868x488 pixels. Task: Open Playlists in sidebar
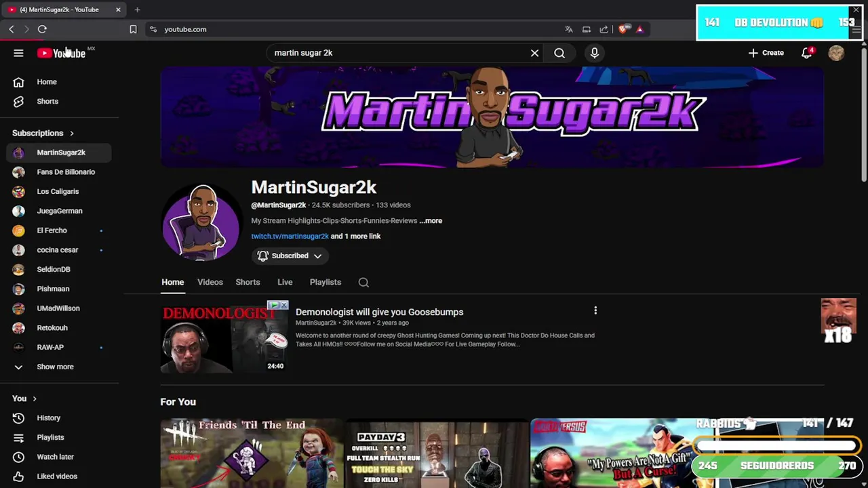point(59,438)
